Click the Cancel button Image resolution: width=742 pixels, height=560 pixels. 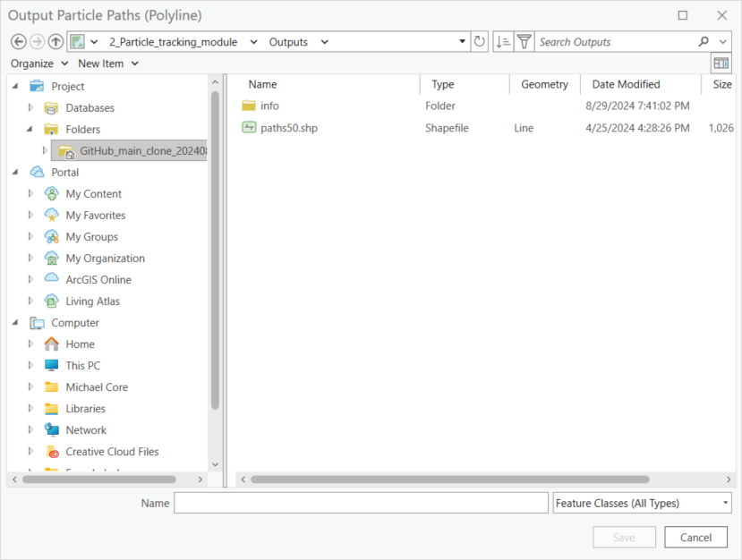[x=695, y=538]
